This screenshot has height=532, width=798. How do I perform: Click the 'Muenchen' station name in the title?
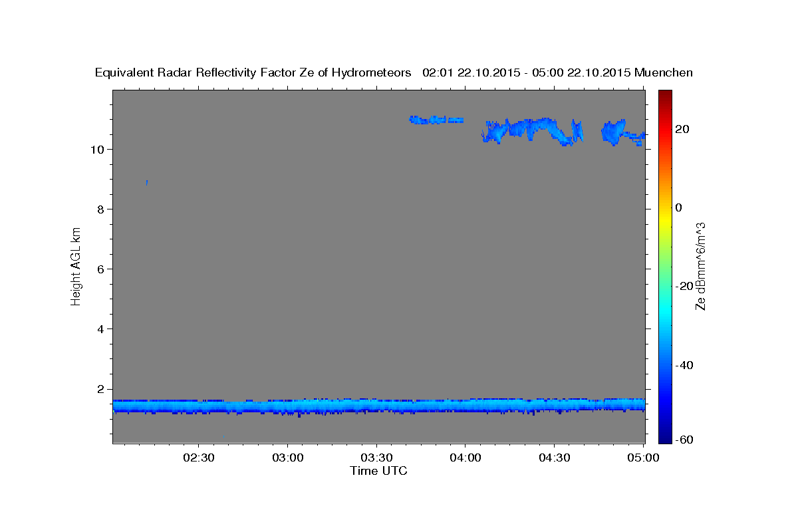coord(664,73)
